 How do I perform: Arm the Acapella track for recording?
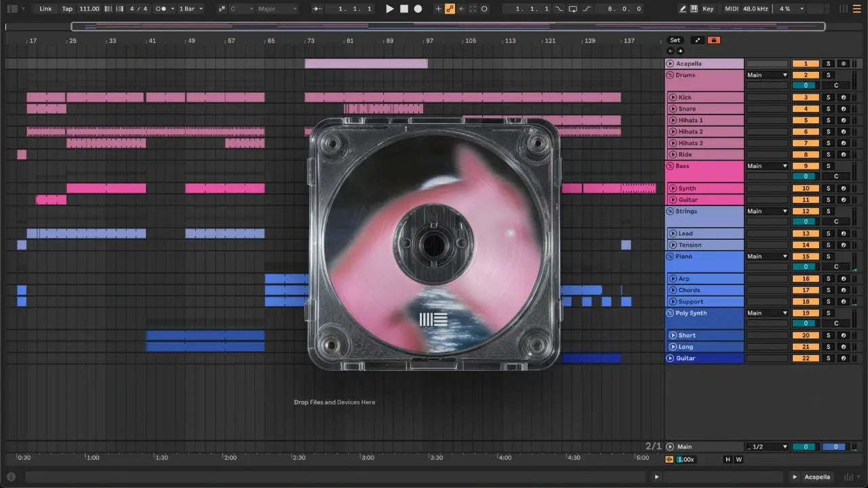pos(844,64)
